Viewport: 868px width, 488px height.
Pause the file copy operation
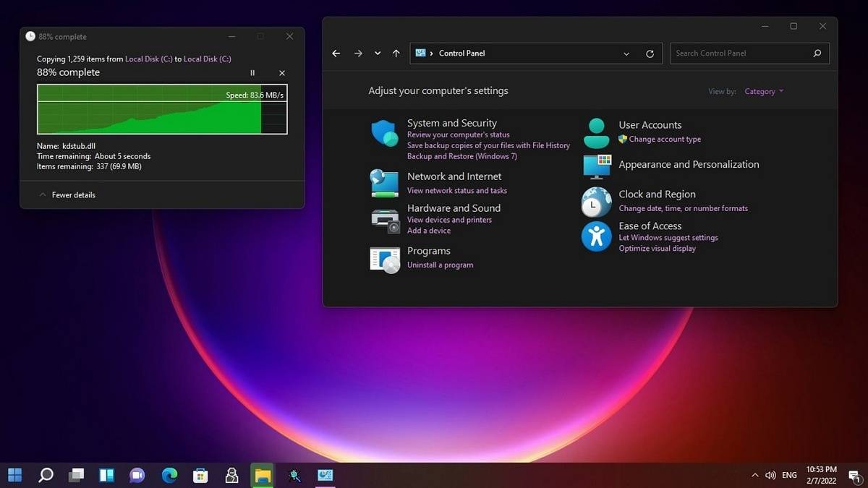click(252, 73)
